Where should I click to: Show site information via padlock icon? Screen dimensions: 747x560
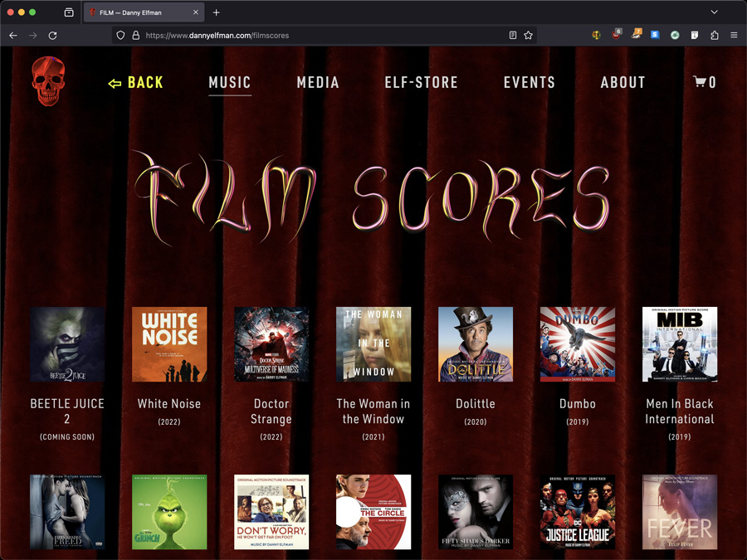click(135, 36)
